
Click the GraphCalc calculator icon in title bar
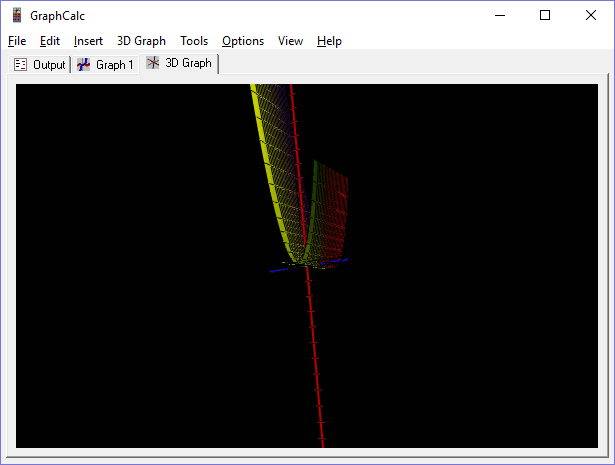(17, 16)
